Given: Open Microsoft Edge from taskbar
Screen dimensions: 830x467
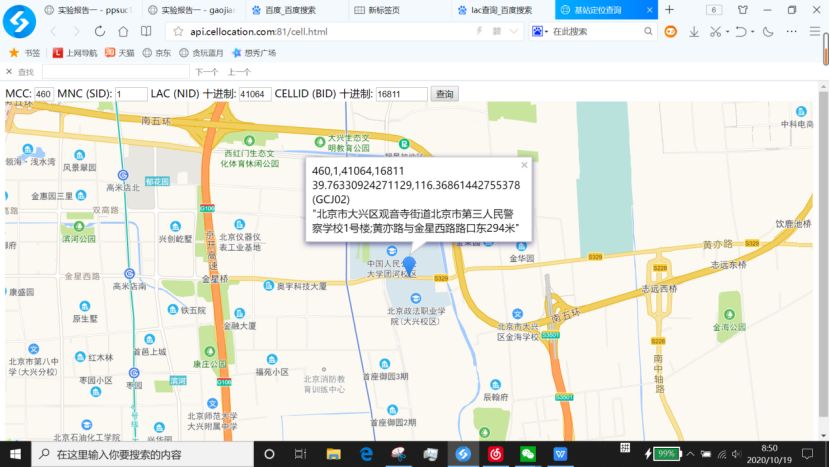Looking at the screenshot, I should (x=366, y=454).
